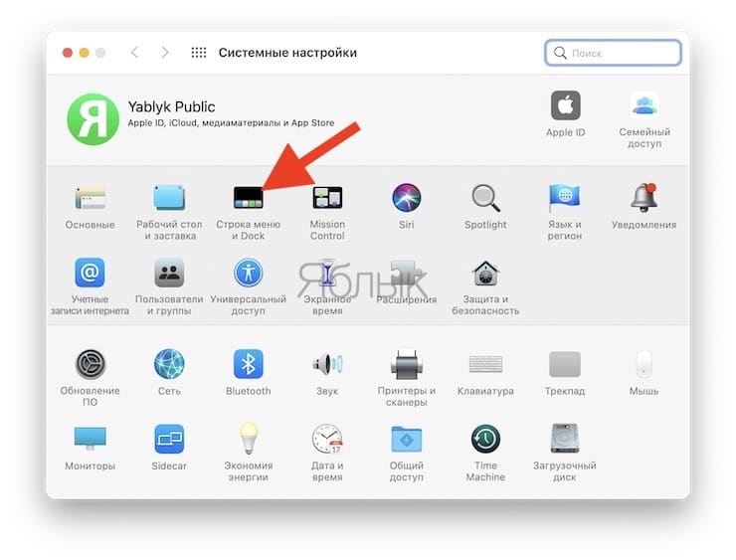Click the Apple ID, iCloud description text
Screen dimensions: 736x560
(x=231, y=123)
